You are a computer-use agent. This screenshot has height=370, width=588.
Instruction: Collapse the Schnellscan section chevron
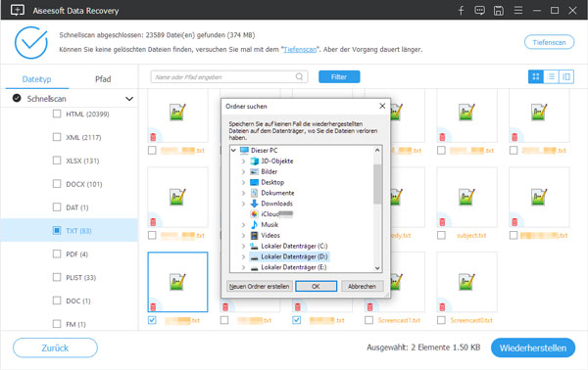[129, 99]
